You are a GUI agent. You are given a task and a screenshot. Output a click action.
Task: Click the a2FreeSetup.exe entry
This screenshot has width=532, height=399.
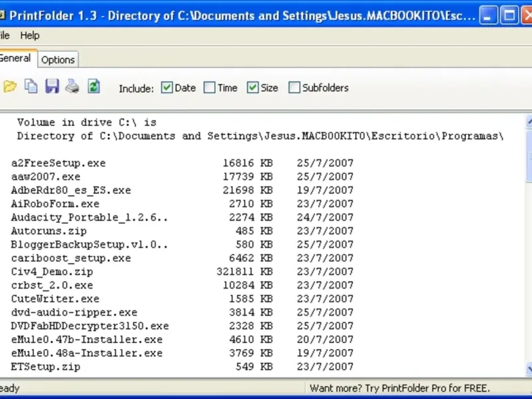tap(59, 163)
